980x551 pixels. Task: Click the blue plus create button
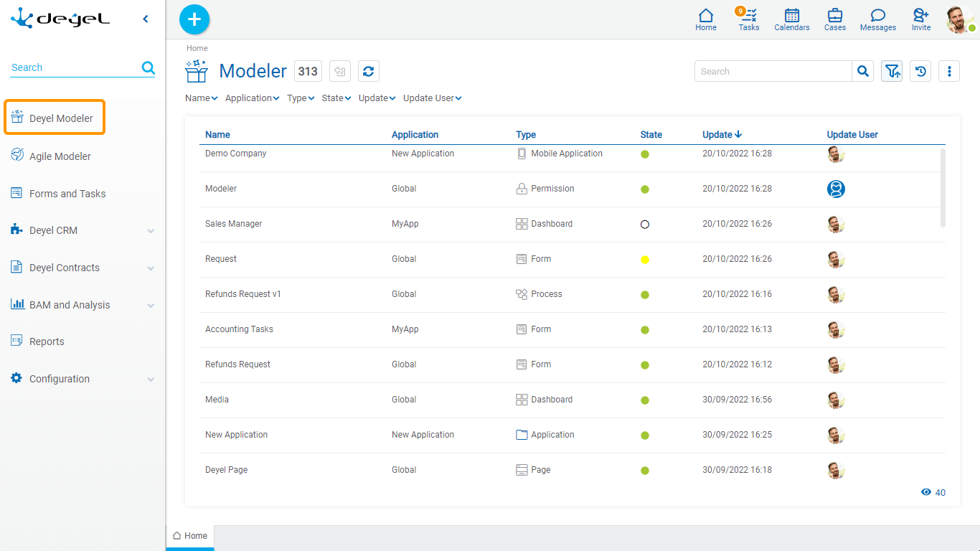click(194, 19)
